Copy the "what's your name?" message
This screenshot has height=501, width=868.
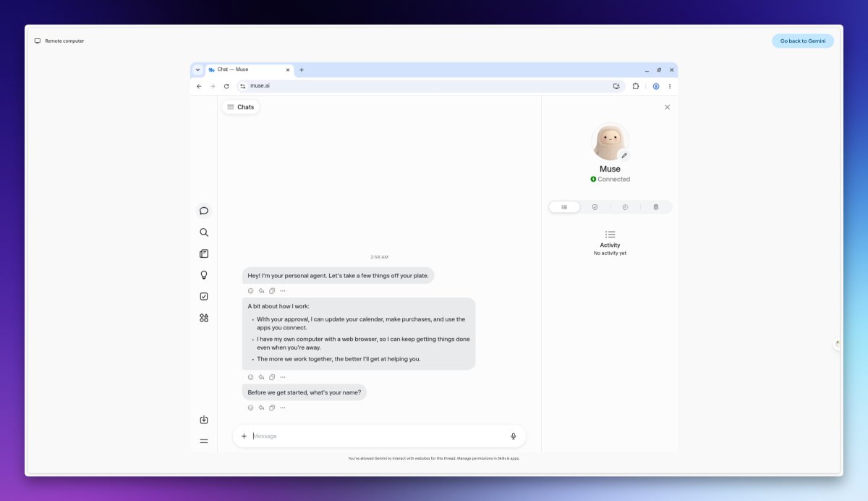[x=272, y=408]
